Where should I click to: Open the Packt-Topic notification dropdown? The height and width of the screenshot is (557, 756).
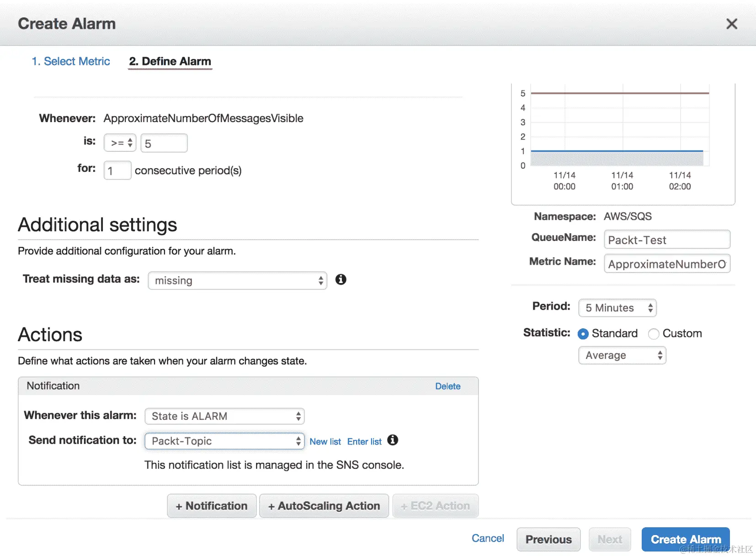click(224, 441)
